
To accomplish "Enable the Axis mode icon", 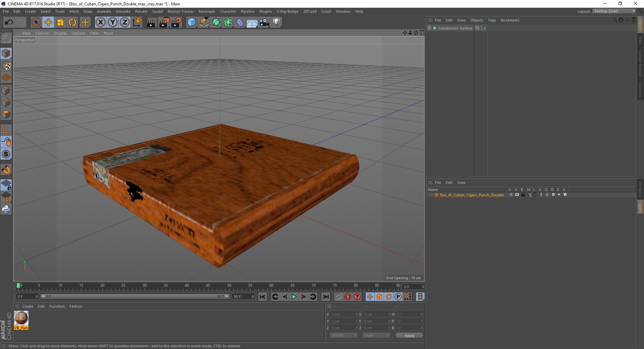I will 6,130.
